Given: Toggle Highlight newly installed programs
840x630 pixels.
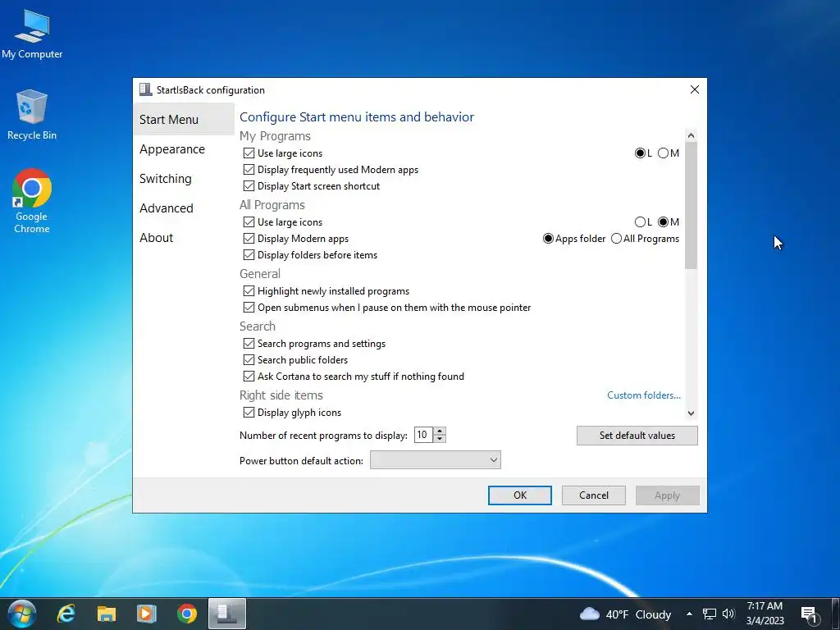Looking at the screenshot, I should tap(249, 291).
